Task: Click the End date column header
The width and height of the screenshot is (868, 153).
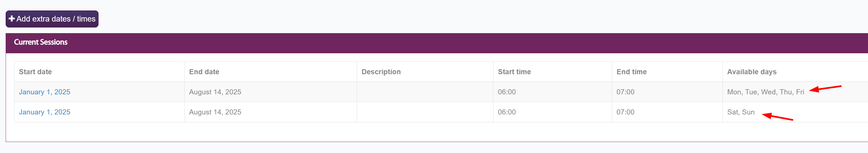Action: [204, 72]
